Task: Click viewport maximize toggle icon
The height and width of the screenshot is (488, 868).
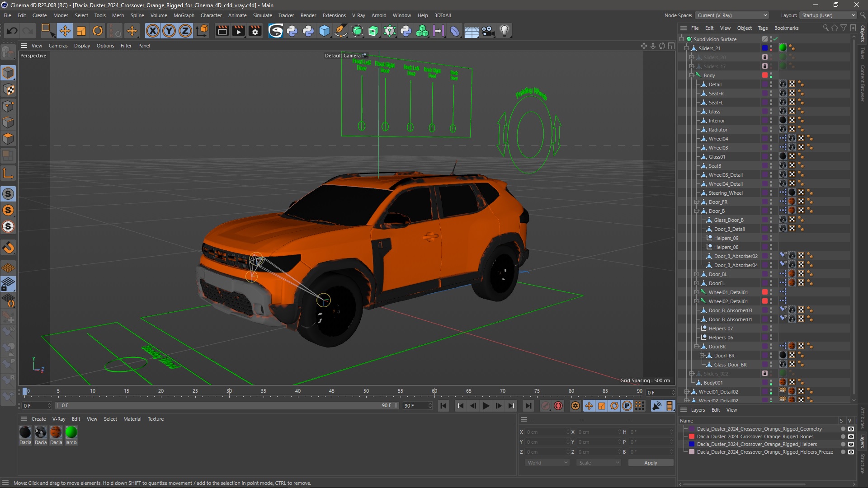Action: (671, 46)
